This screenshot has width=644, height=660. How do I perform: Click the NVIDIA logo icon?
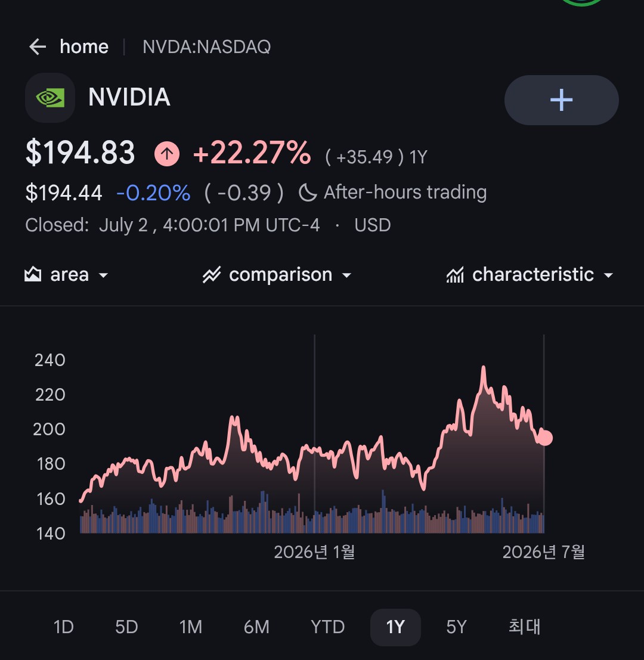click(50, 98)
